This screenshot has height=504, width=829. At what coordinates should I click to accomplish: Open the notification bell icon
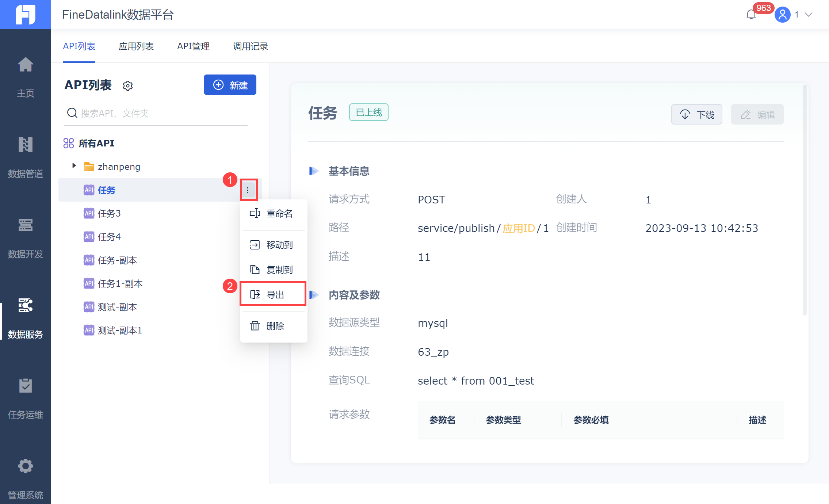point(751,15)
